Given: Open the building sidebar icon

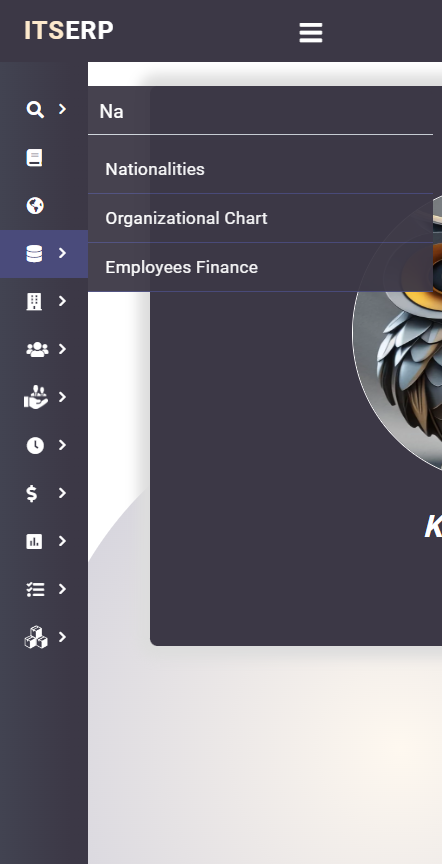Looking at the screenshot, I should point(34,301).
